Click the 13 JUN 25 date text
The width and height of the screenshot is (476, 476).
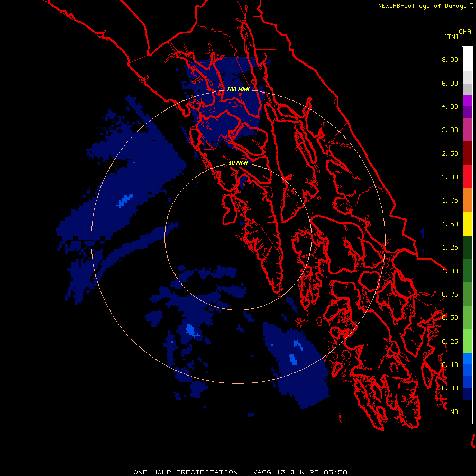(x=298, y=472)
